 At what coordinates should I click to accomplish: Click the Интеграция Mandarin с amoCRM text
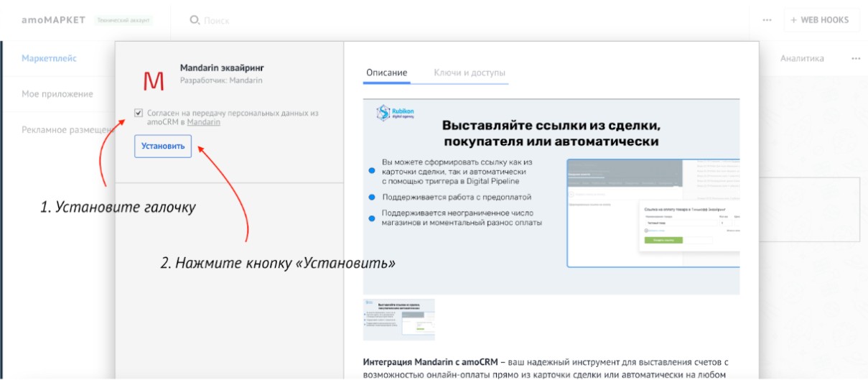(x=430, y=361)
